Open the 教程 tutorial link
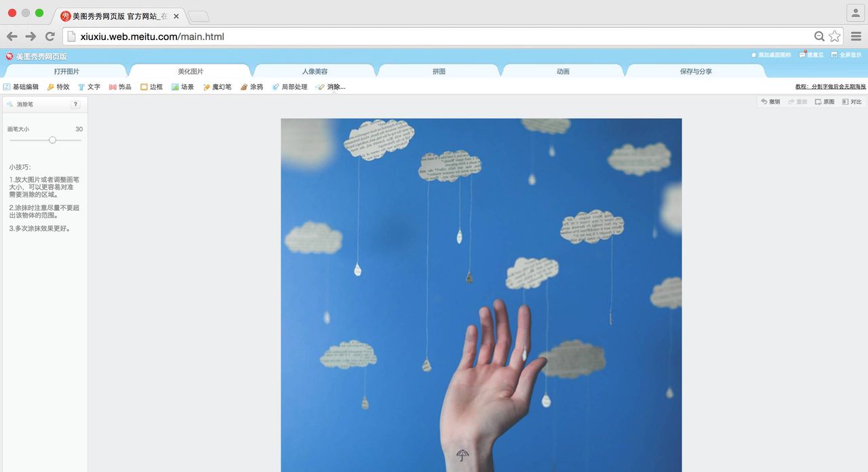 pos(831,87)
